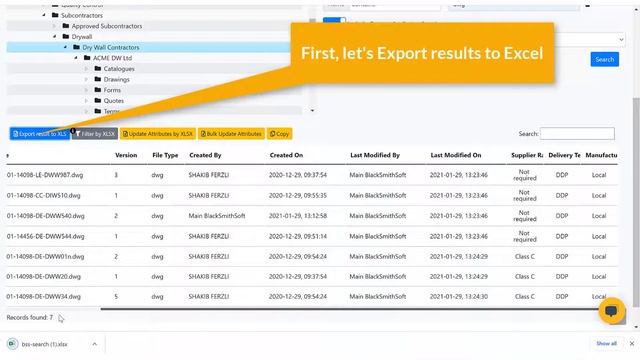
Task: Sort by File Type column header
Action: click(x=165, y=155)
